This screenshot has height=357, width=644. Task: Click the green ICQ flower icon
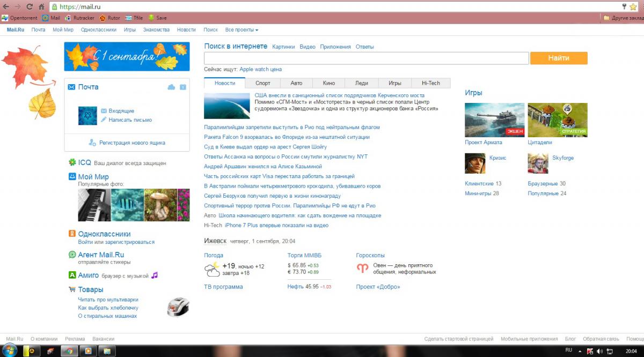point(72,162)
